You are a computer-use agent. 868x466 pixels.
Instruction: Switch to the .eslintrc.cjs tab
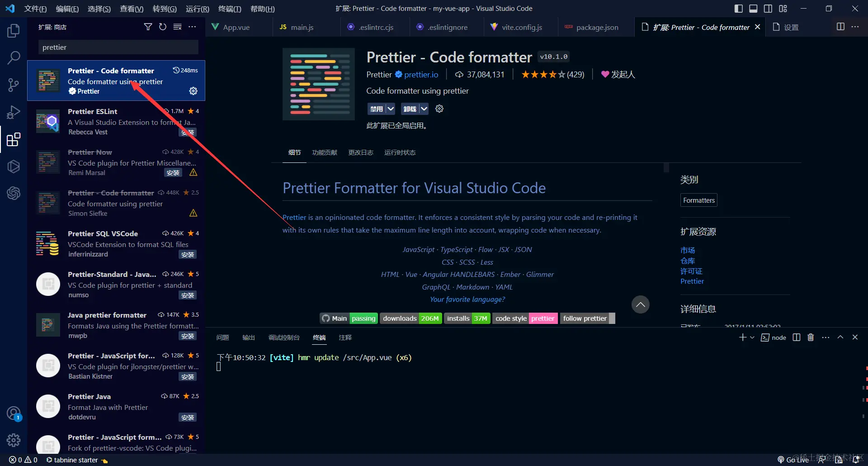click(x=375, y=27)
